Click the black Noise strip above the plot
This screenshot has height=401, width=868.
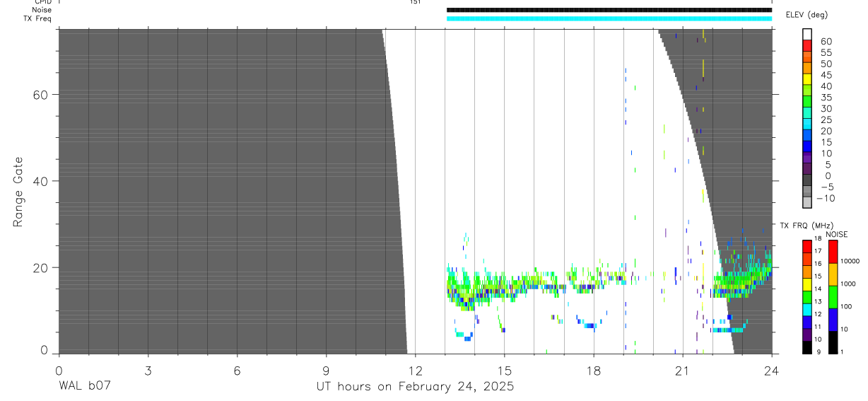click(x=609, y=10)
